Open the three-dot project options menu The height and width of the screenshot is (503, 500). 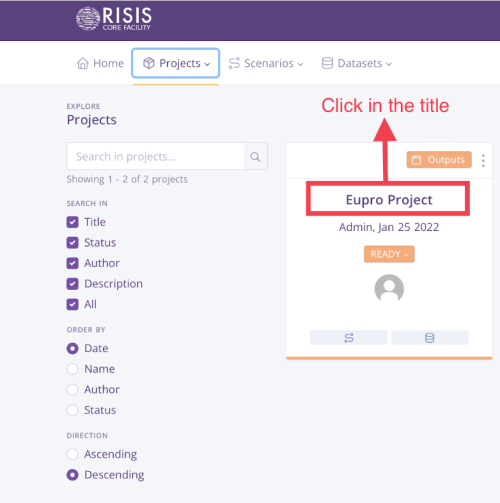[x=483, y=160]
